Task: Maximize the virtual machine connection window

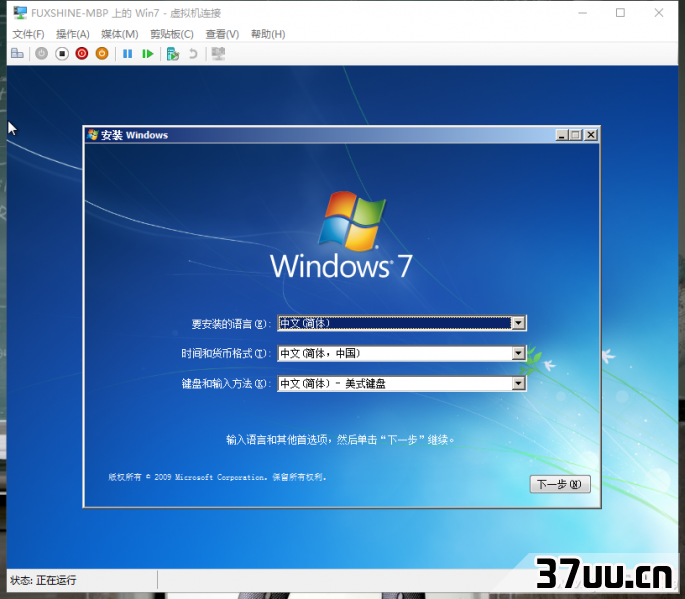Action: [620, 13]
